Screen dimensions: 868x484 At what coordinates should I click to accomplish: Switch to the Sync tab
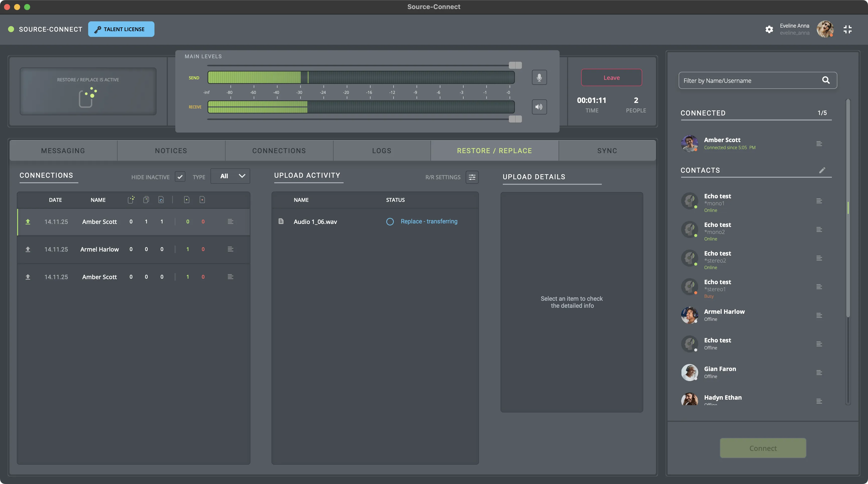pyautogui.click(x=607, y=151)
